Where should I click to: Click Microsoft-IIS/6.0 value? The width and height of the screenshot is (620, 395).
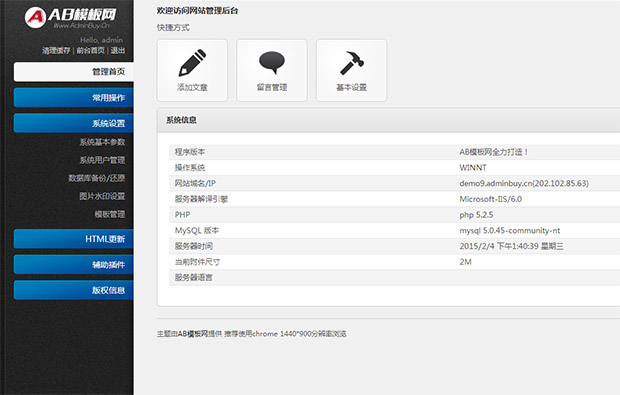(x=490, y=199)
